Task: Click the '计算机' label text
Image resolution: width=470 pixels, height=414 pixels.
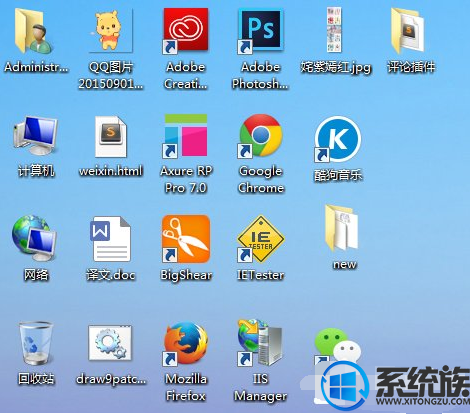Action: [x=36, y=171]
